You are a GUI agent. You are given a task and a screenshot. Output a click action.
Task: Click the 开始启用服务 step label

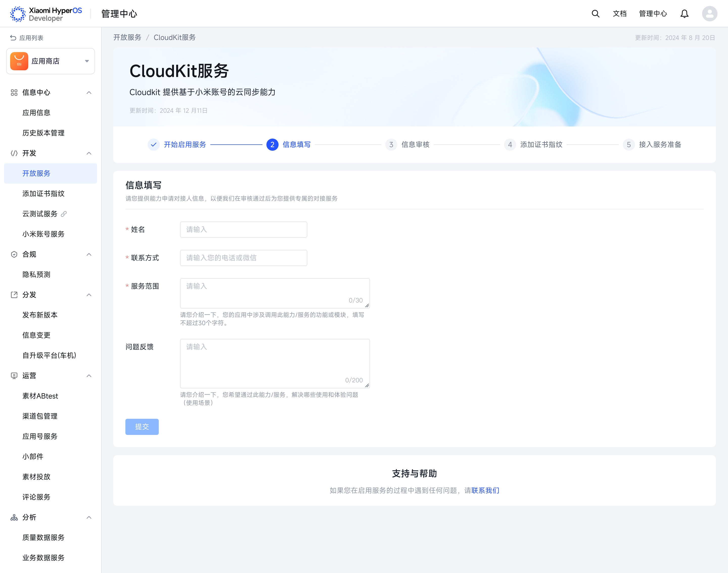tap(185, 145)
